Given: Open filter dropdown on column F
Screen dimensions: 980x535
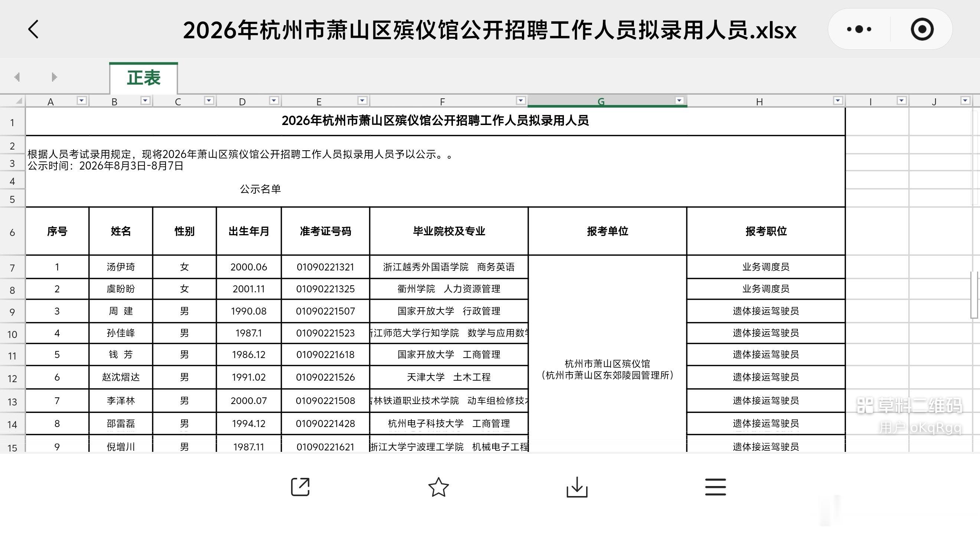Looking at the screenshot, I should [x=521, y=101].
